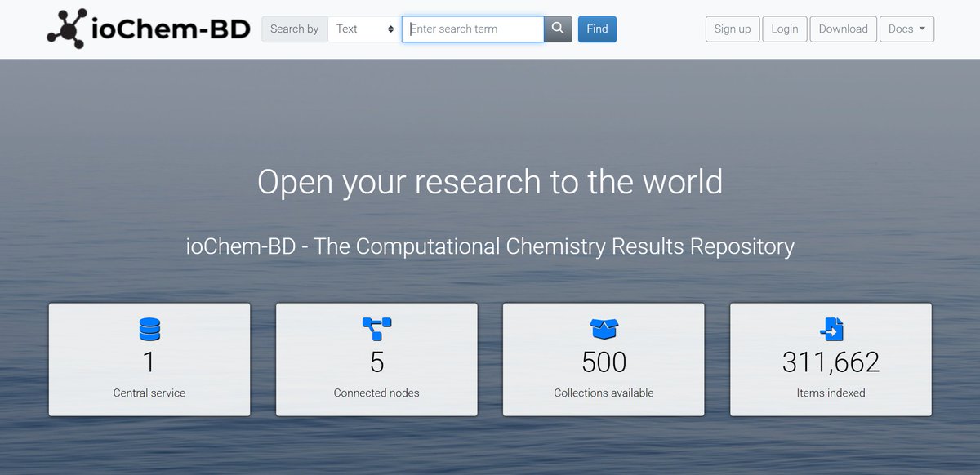Image resolution: width=980 pixels, height=475 pixels.
Task: Click the magnifying glass search icon
Action: (x=558, y=29)
